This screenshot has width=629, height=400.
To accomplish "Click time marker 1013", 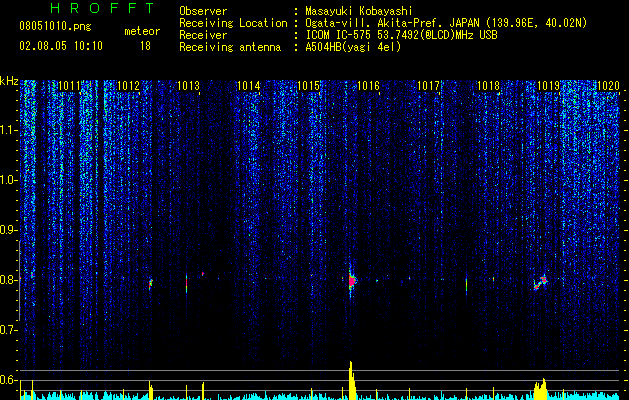I will [189, 85].
